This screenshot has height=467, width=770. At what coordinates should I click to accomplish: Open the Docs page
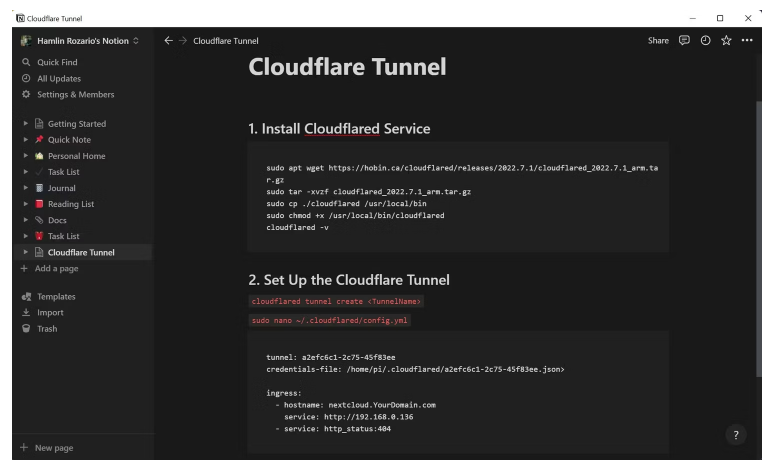point(57,220)
